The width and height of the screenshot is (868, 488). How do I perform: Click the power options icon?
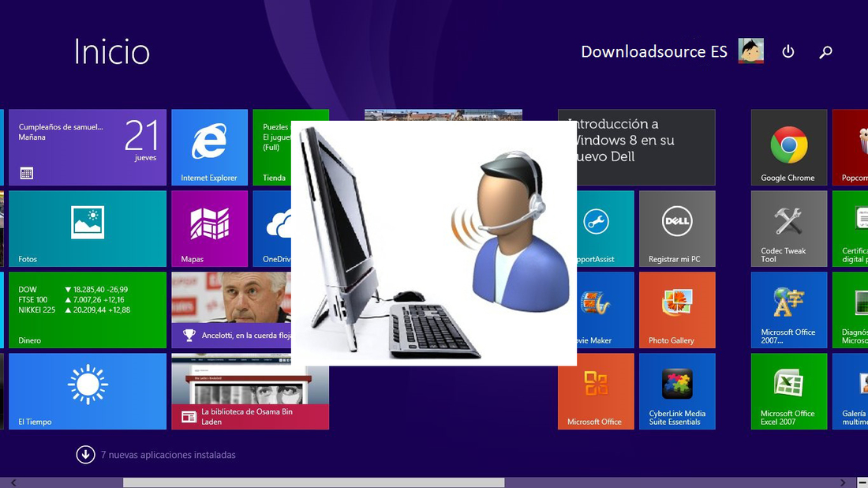coord(788,51)
